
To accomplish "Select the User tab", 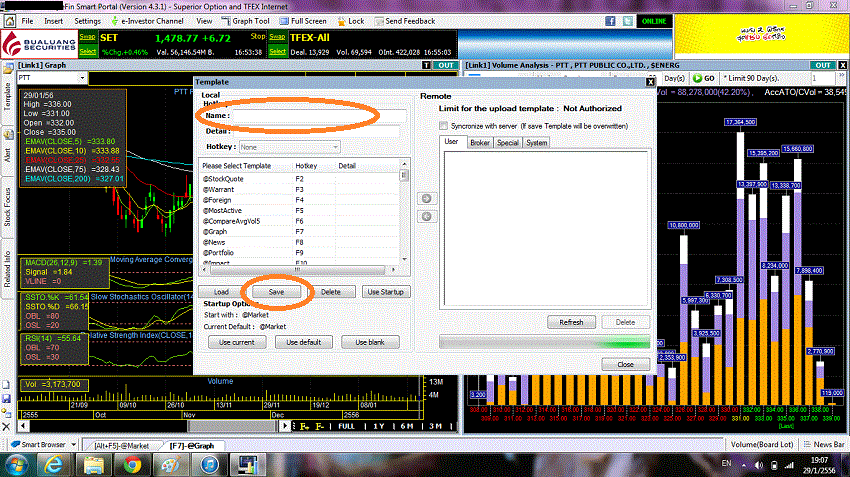I will [x=452, y=141].
